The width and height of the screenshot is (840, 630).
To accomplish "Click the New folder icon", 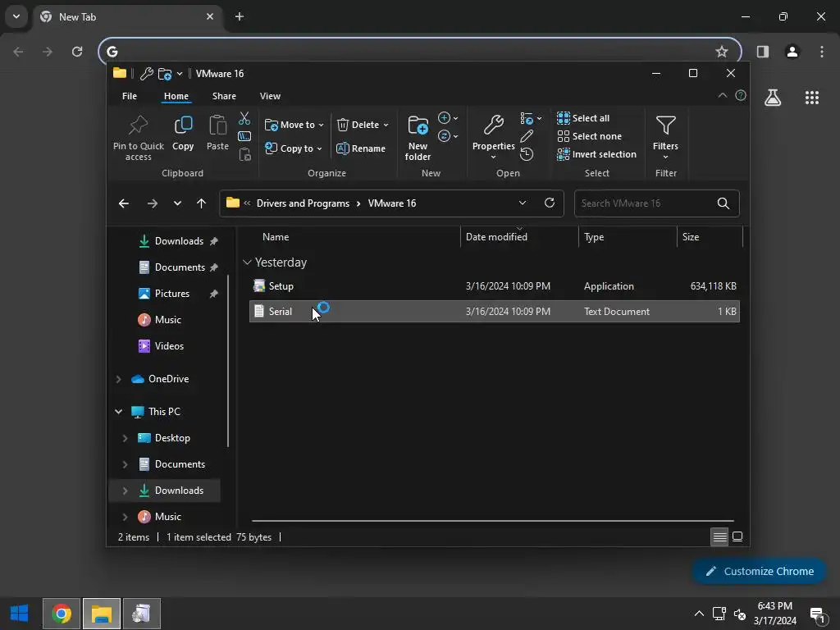I will click(x=418, y=126).
